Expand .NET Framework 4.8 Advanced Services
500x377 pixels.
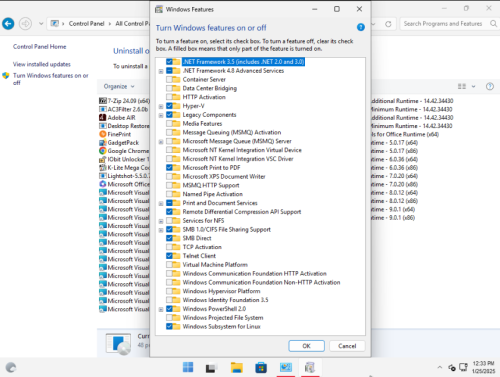coord(161,71)
